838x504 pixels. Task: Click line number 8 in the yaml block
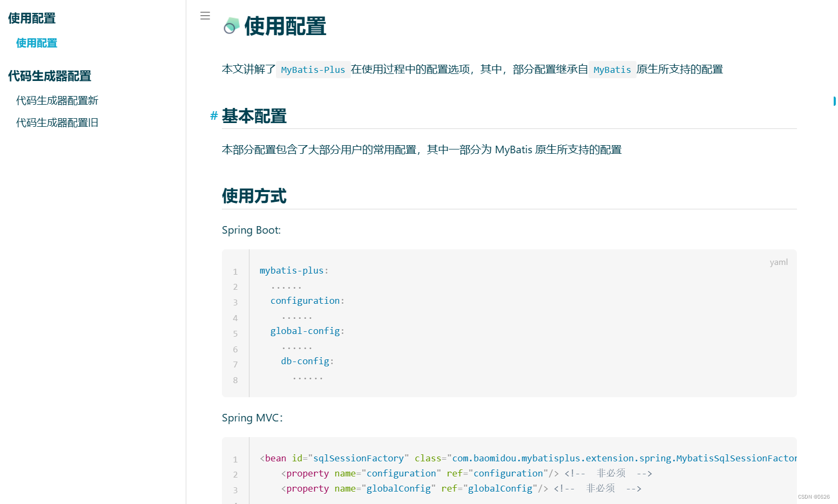point(235,380)
